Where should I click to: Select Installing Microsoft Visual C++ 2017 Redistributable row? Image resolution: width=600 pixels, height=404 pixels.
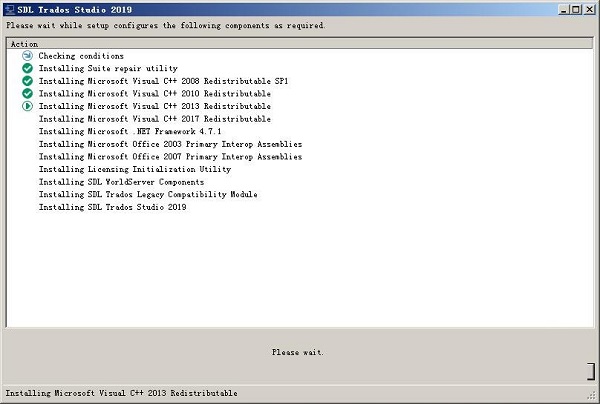pos(154,119)
